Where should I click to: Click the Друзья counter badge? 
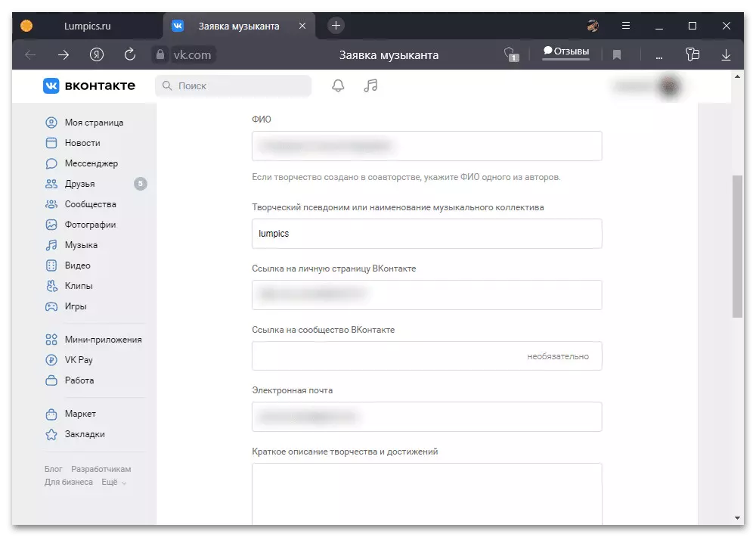141,184
